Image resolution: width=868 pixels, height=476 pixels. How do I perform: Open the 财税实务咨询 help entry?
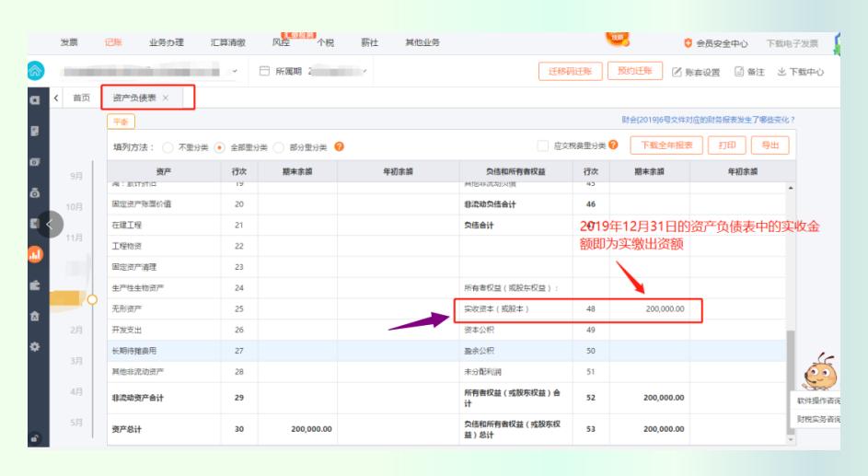(x=817, y=419)
